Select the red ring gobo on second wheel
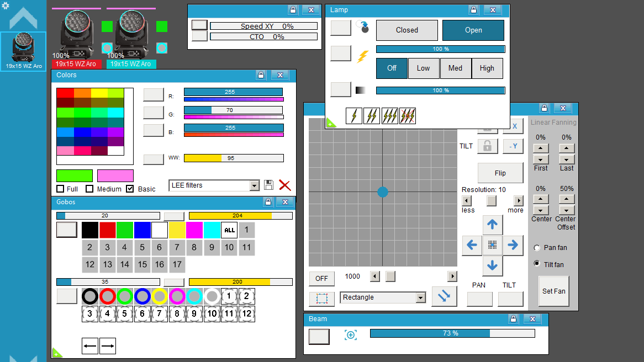Image resolution: width=644 pixels, height=362 pixels. coord(108,296)
